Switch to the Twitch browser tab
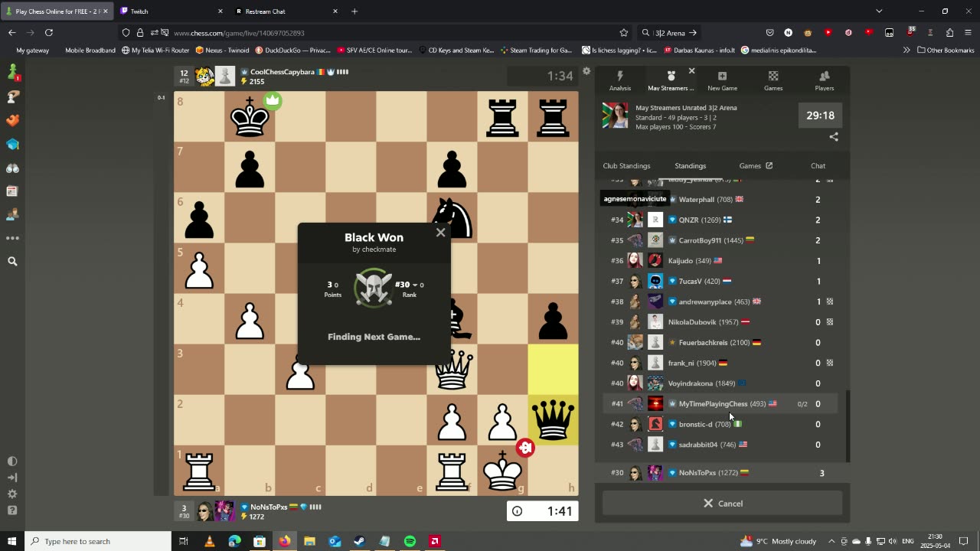980x551 pixels. click(171, 11)
